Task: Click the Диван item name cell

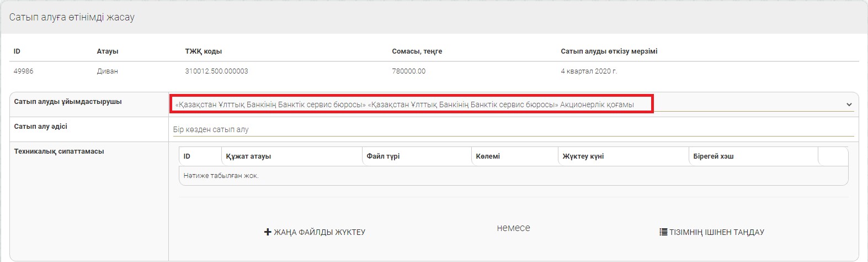Action: point(107,71)
